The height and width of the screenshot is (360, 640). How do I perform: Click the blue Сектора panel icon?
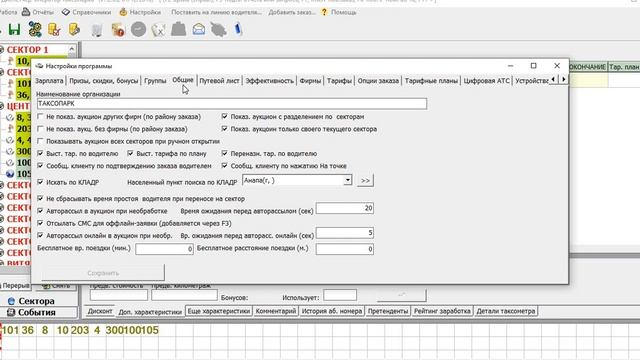(x=11, y=301)
